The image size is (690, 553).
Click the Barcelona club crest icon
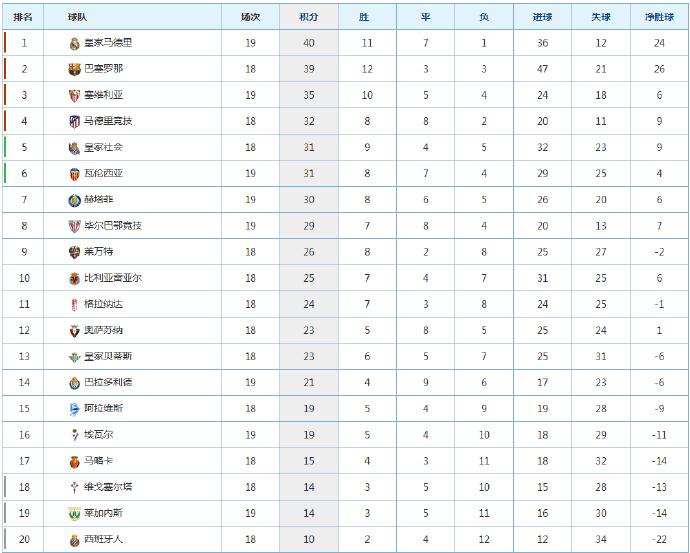(x=74, y=69)
